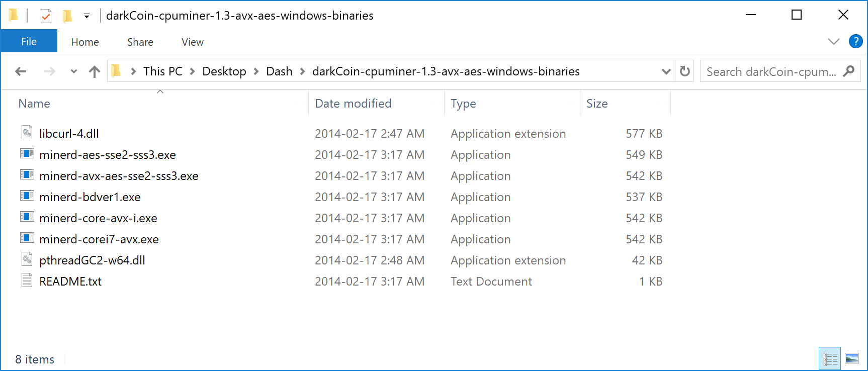
Task: Go back with the Back arrow
Action: pyautogui.click(x=21, y=71)
